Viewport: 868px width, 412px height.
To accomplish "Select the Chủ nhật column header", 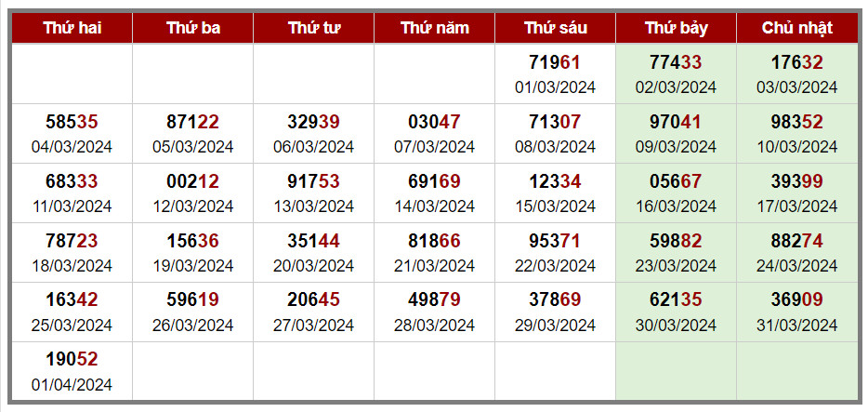I will click(x=797, y=28).
